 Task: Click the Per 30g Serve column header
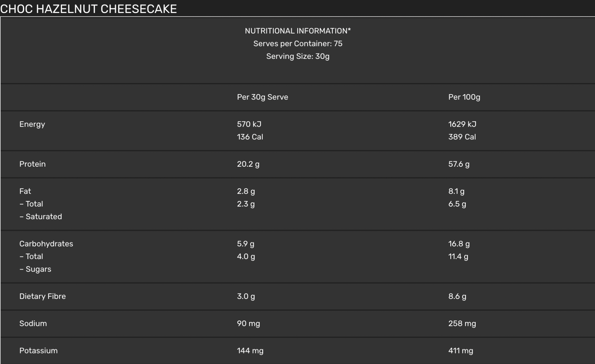[262, 97]
